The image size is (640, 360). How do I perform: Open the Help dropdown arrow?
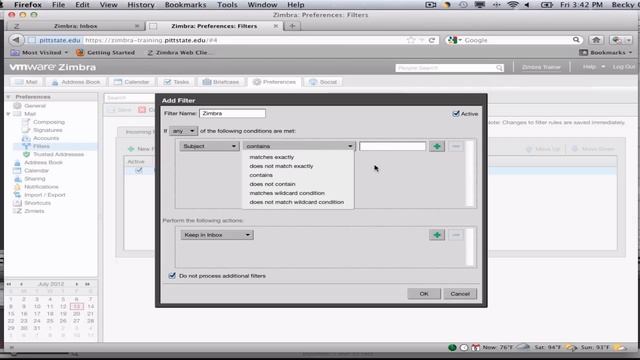pyautogui.click(x=603, y=67)
